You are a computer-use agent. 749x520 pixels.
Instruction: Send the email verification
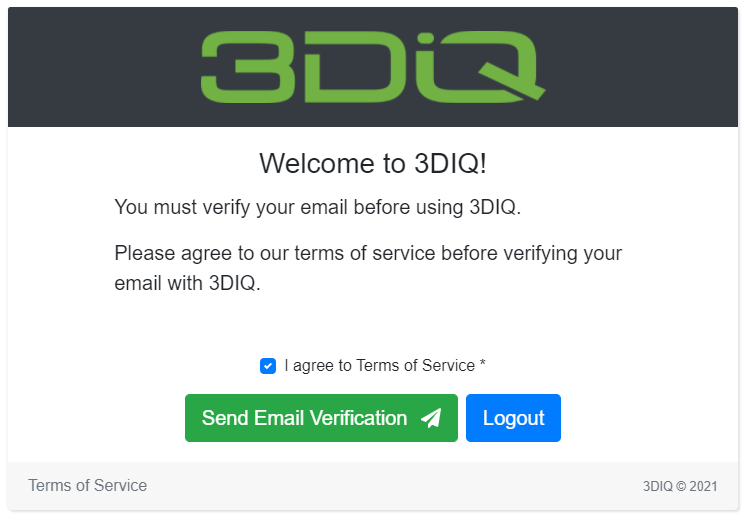pyautogui.click(x=321, y=418)
